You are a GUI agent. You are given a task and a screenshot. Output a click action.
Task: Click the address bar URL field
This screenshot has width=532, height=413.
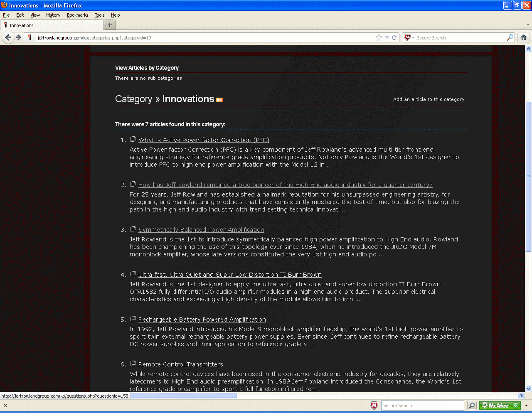pos(206,37)
